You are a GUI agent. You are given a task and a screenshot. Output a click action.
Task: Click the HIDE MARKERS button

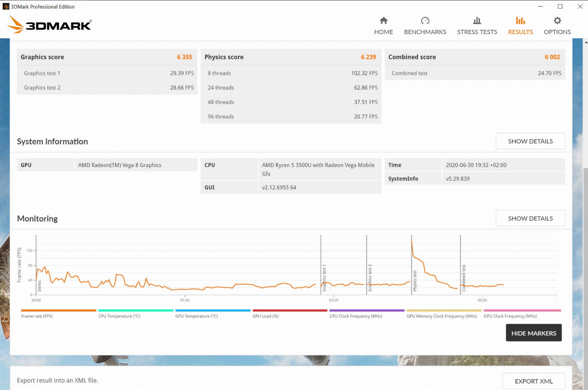534,333
